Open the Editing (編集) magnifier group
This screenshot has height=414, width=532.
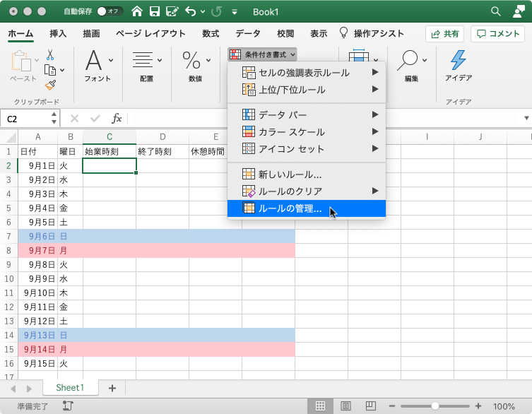[x=412, y=66]
